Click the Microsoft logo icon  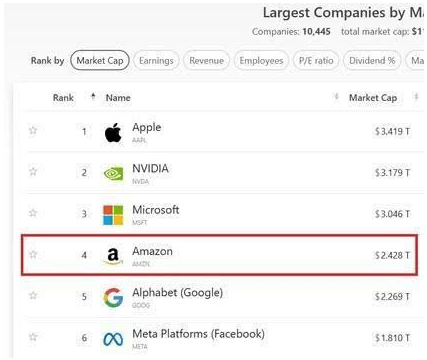[113, 215]
